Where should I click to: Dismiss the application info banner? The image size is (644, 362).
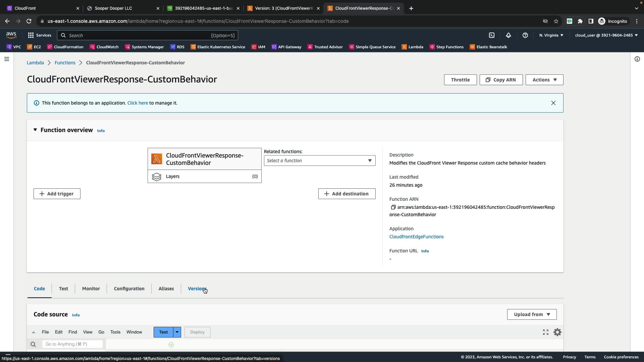tap(553, 103)
